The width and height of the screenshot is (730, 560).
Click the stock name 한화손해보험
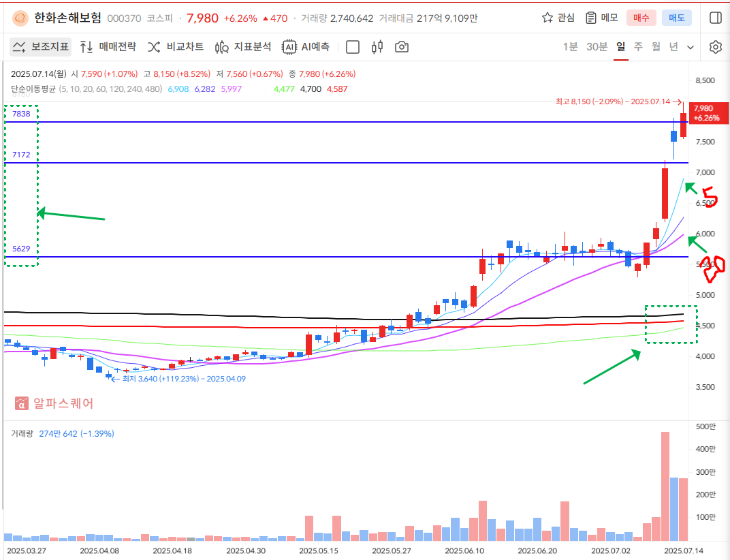[x=67, y=18]
